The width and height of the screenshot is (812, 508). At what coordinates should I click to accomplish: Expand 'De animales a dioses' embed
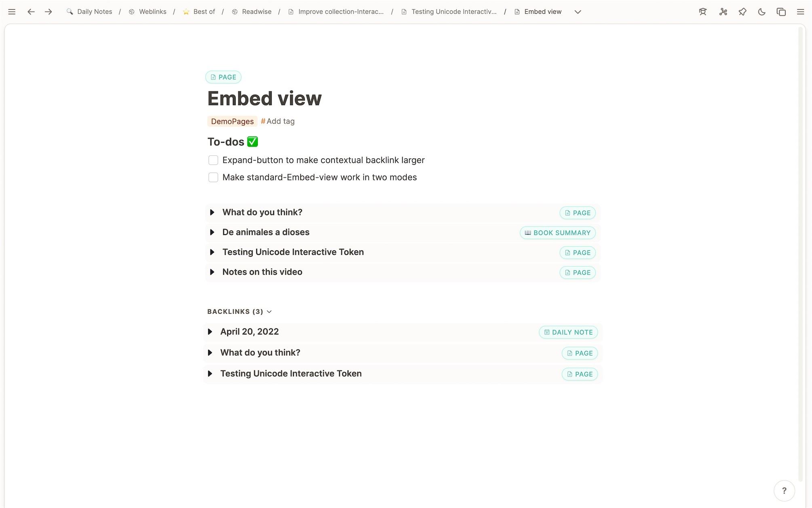pos(212,232)
